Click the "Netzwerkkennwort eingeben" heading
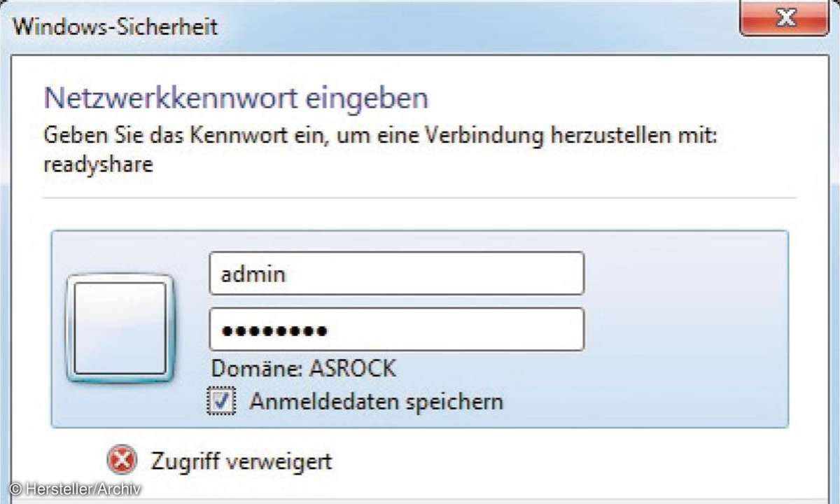 pos(235,98)
